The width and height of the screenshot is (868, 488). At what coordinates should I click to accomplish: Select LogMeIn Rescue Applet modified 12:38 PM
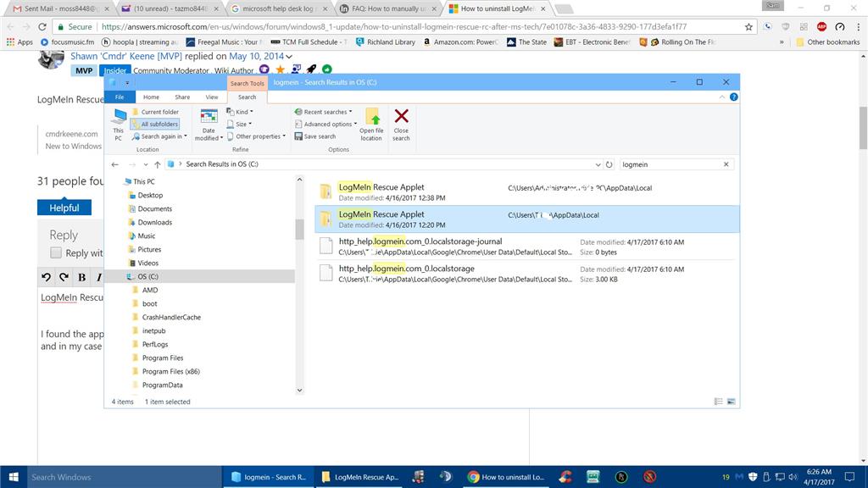(527, 192)
